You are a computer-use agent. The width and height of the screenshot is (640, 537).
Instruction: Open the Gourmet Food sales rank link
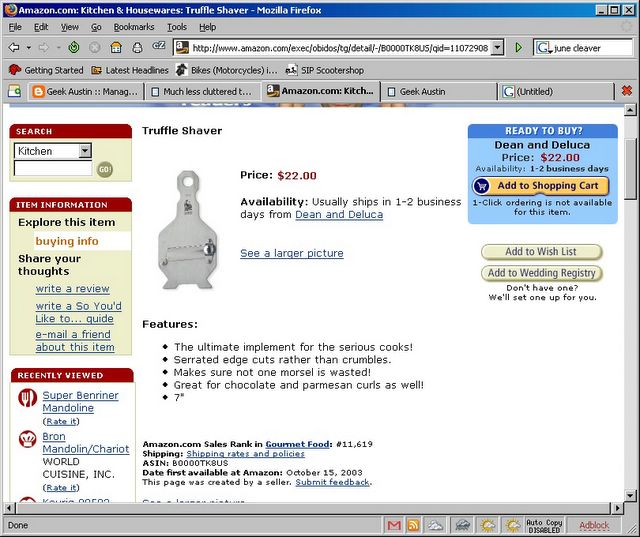[297, 444]
